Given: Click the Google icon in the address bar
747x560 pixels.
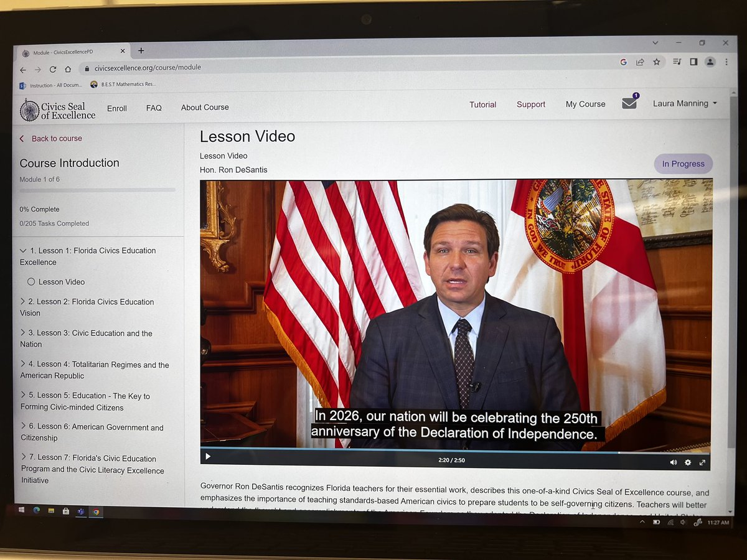Looking at the screenshot, I should (623, 62).
